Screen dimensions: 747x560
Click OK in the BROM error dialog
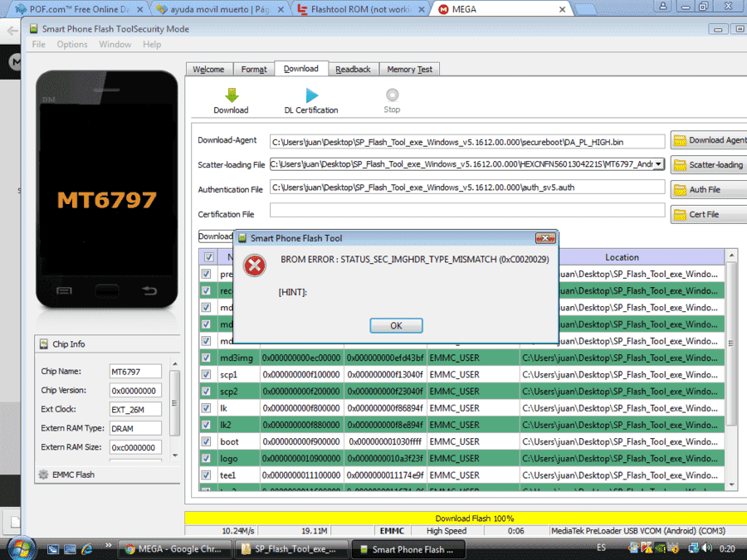[x=396, y=325]
